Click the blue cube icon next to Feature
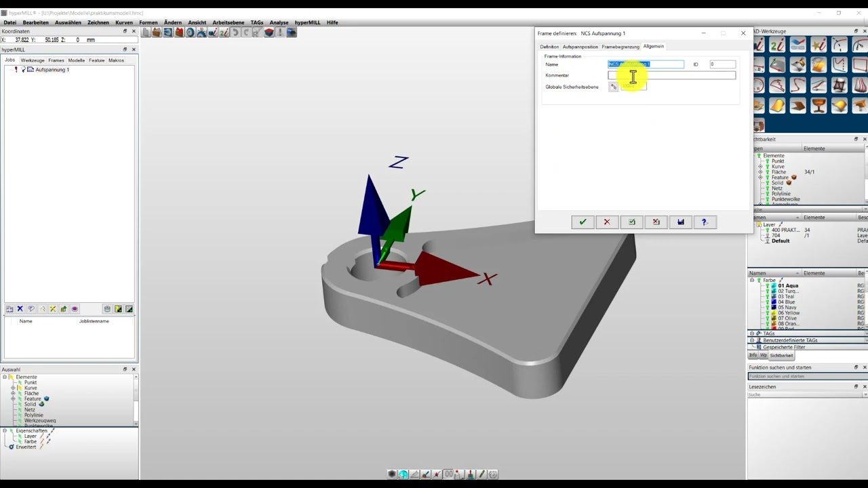 pos(46,399)
